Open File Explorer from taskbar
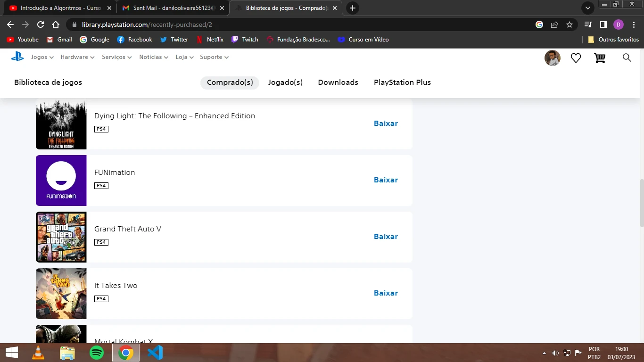 point(67,353)
